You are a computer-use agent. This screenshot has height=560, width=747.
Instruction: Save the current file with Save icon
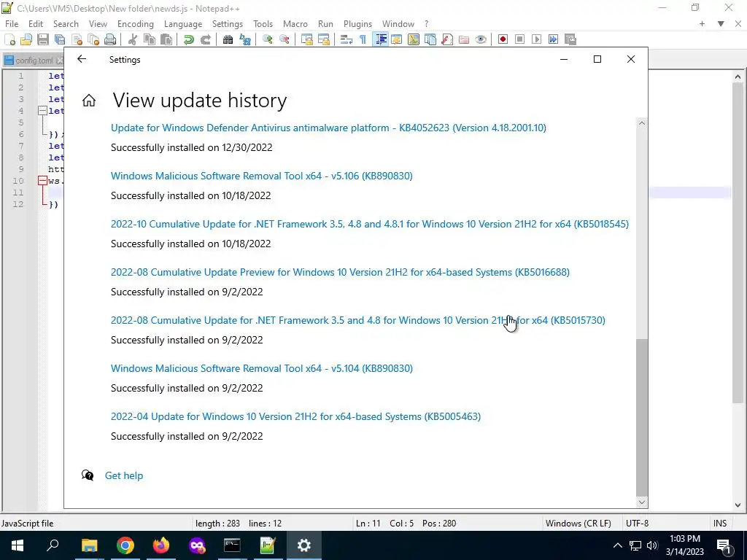pos(43,39)
